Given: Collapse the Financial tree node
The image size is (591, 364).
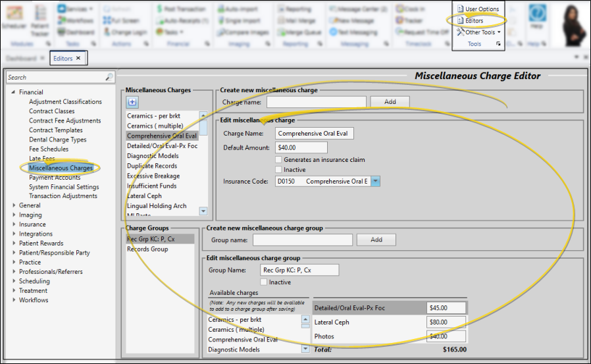Looking at the screenshot, I should (x=13, y=92).
